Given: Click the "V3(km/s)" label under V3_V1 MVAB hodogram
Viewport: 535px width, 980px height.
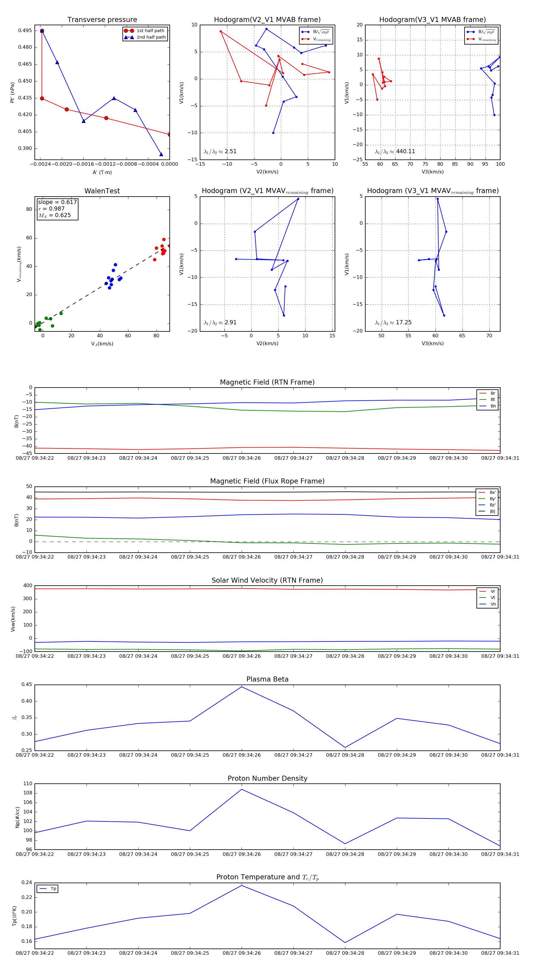Looking at the screenshot, I should (x=432, y=172).
